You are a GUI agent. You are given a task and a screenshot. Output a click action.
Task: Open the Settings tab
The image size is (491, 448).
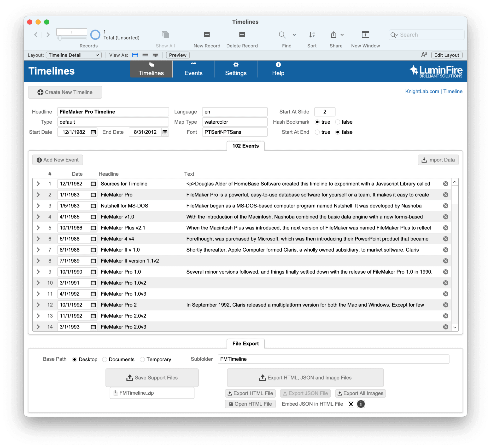(235, 69)
